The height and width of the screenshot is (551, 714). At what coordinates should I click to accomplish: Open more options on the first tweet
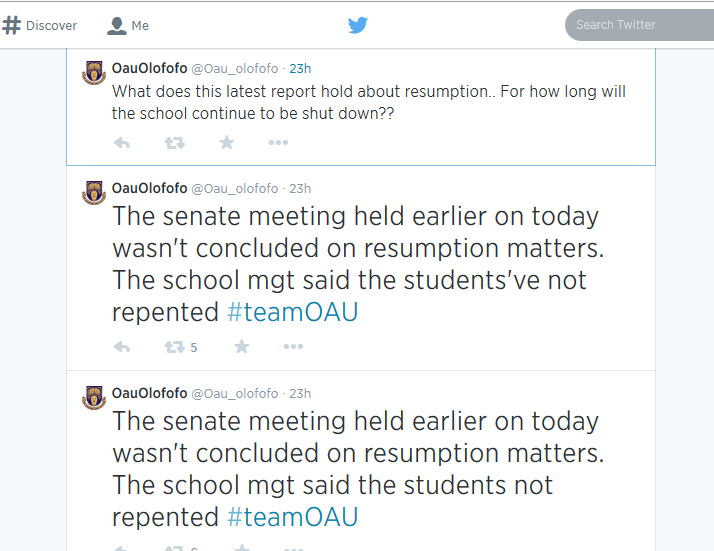coord(278,143)
